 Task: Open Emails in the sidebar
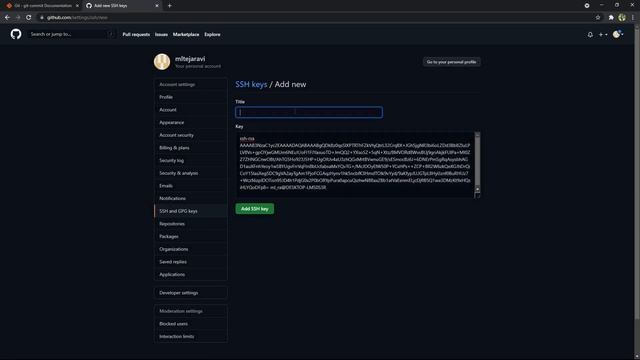[x=191, y=186]
